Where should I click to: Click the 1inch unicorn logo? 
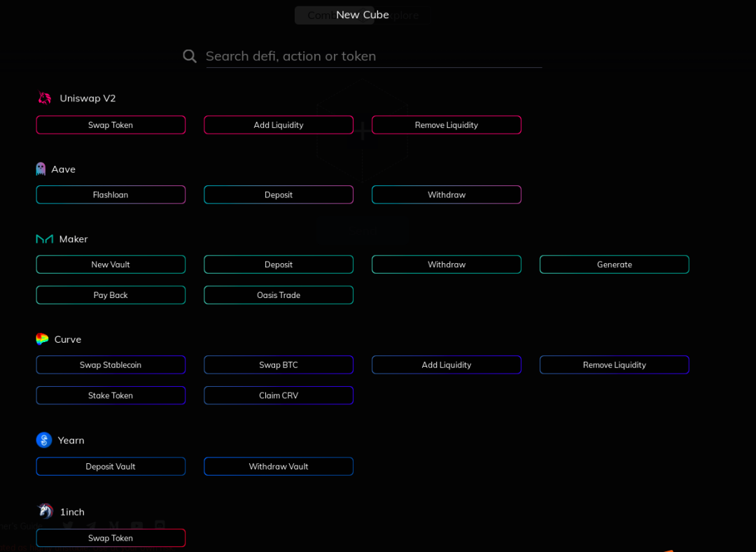pos(45,511)
